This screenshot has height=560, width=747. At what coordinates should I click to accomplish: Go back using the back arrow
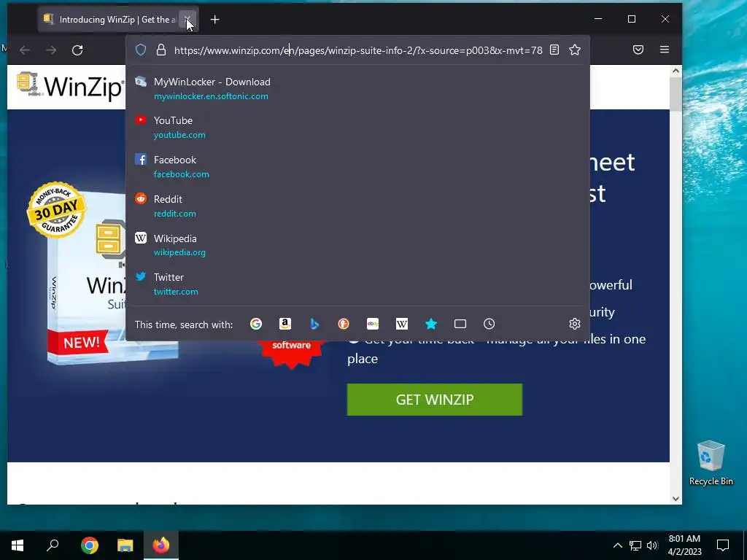25,50
